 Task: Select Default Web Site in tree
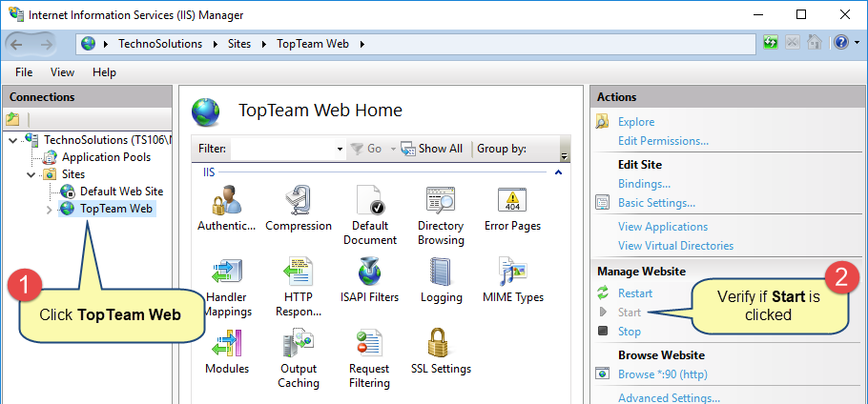[122, 192]
